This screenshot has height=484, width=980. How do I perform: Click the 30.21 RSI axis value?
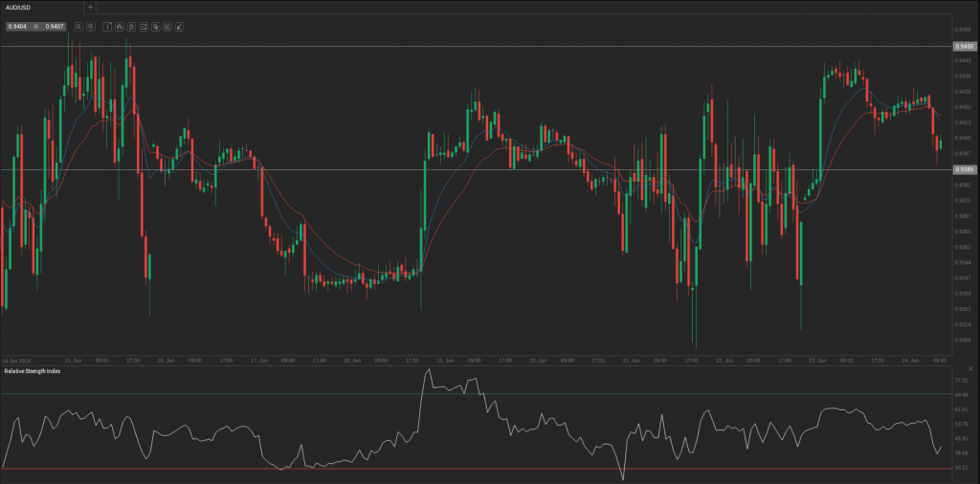click(x=962, y=467)
